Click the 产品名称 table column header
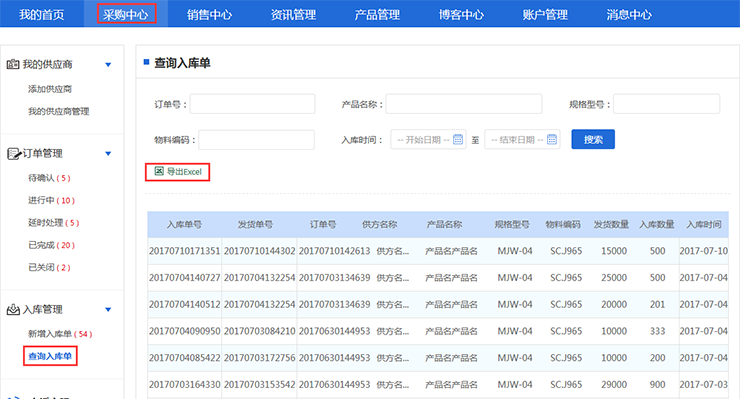This screenshot has width=740, height=399. click(444, 225)
